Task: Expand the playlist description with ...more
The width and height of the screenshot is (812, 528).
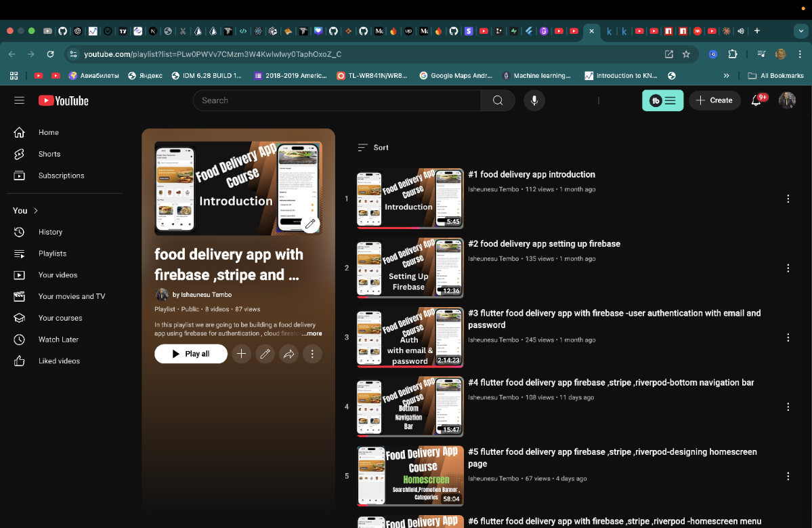Action: click(312, 333)
